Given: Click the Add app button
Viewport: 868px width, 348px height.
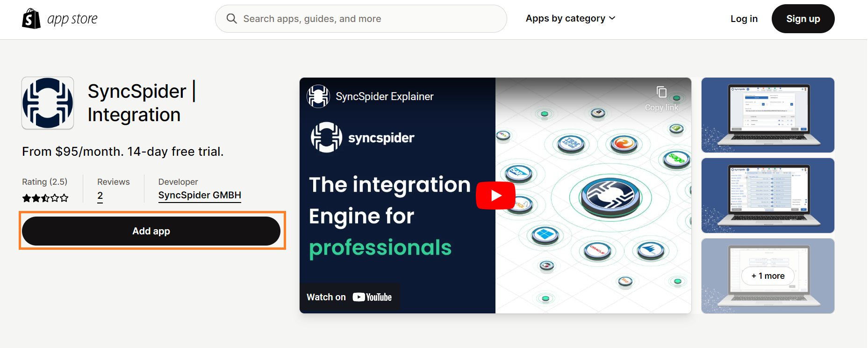Looking at the screenshot, I should pyautogui.click(x=151, y=231).
